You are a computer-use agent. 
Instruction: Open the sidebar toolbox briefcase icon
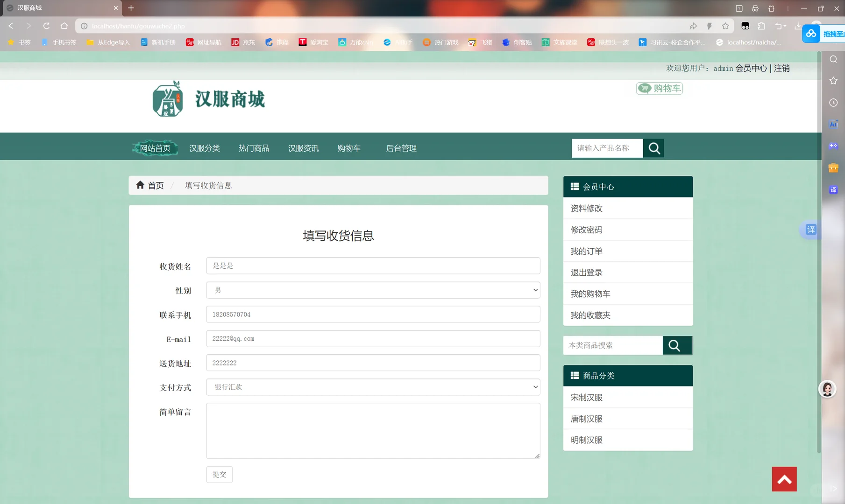(833, 168)
